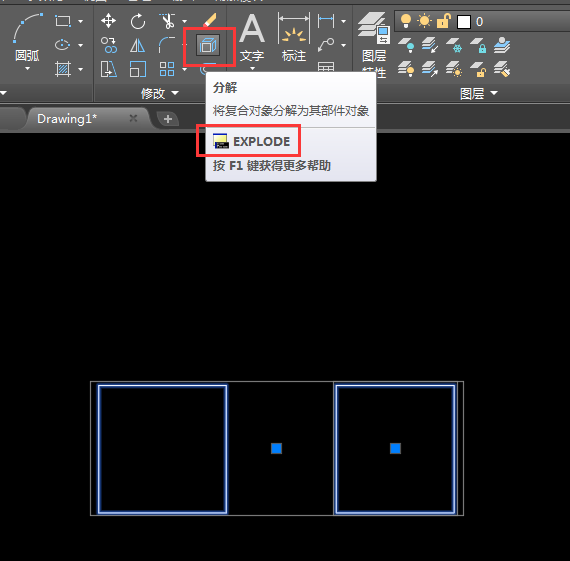
Task: Click the Layer Off icon
Action: (406, 45)
